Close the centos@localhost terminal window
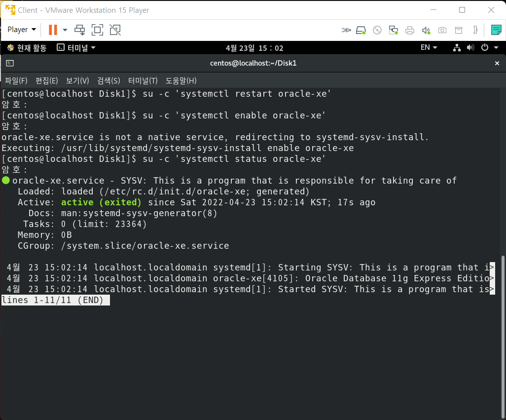Viewport: 506px width, 420px height. (x=497, y=63)
